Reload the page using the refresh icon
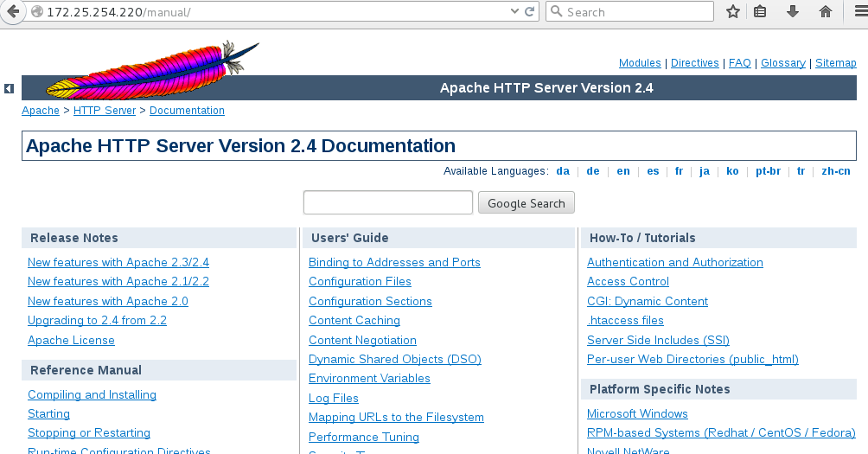The width and height of the screenshot is (868, 454). click(x=530, y=11)
